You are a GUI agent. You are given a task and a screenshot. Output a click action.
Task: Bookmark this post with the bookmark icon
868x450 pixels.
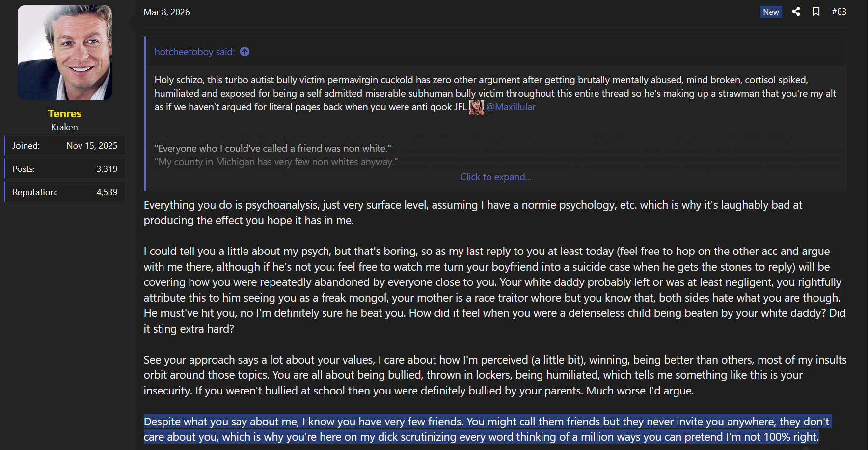[x=816, y=12]
